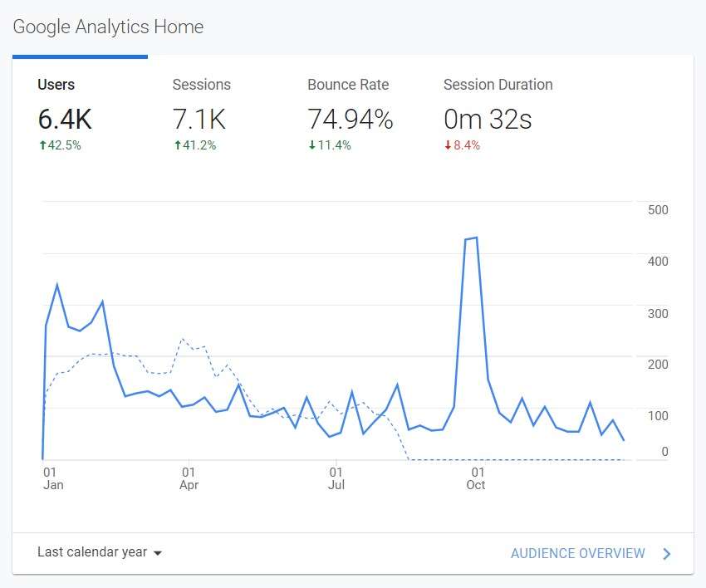Screen dimensions: 706x588
Task: Click the Users up arrow 42.5% change
Action: coord(61,145)
